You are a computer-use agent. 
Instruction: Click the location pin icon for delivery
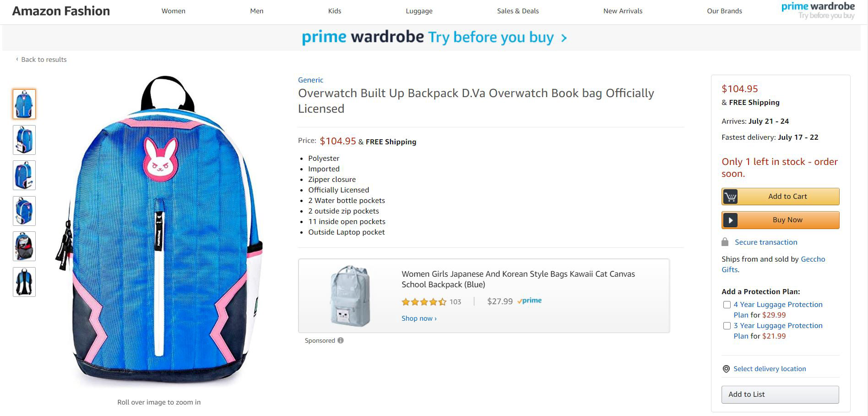[x=726, y=369]
